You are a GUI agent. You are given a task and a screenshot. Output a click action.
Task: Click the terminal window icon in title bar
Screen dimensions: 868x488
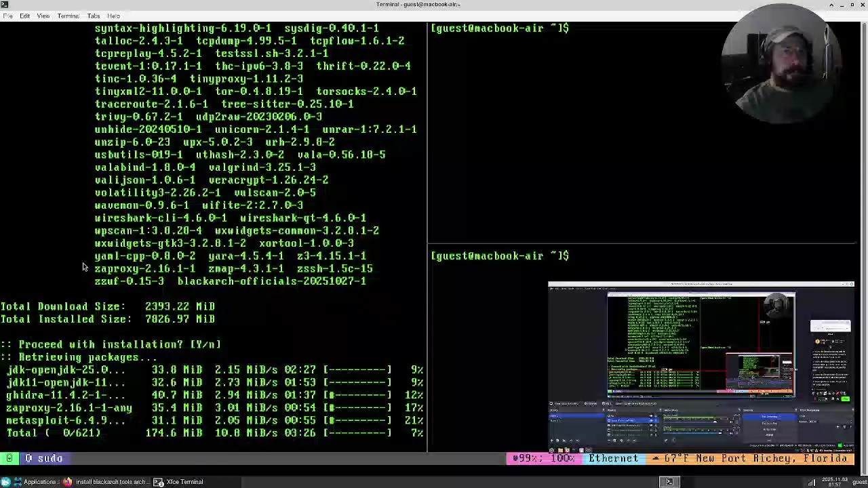tap(5, 5)
